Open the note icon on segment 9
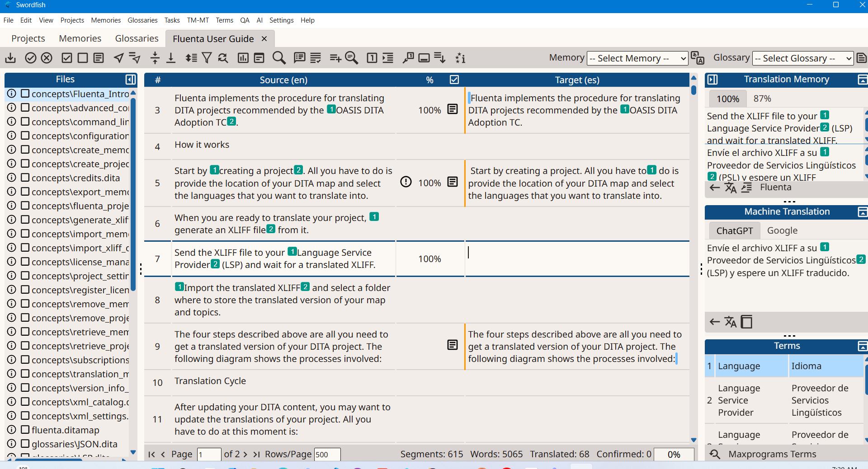 pyautogui.click(x=453, y=345)
